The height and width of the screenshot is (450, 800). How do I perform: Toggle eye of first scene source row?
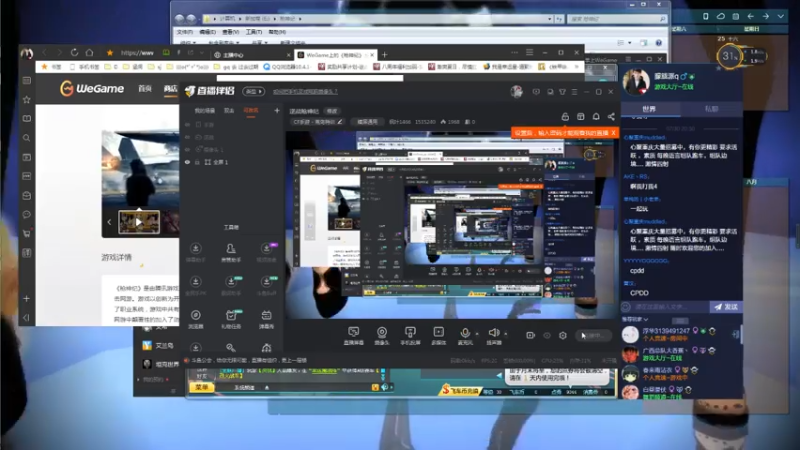187,124
